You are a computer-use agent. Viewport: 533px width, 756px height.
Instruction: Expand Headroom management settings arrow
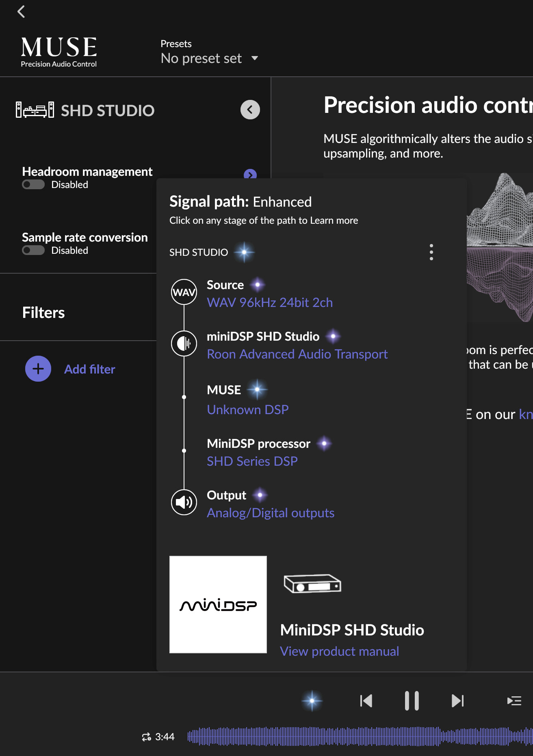pyautogui.click(x=250, y=175)
